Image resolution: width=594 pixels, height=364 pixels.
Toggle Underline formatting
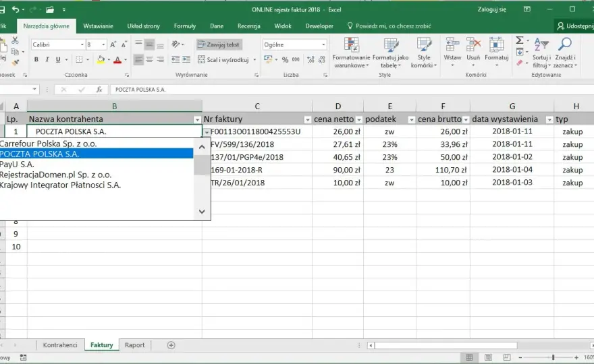[58, 59]
